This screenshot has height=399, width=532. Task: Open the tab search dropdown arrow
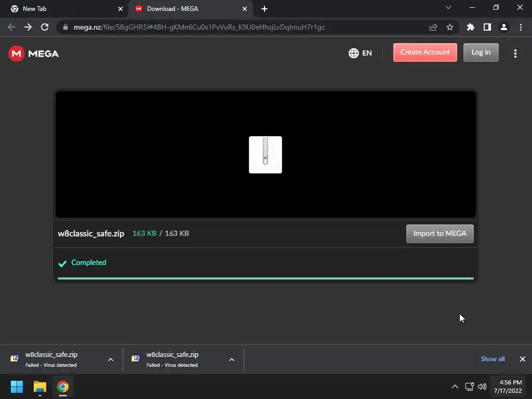(x=448, y=7)
